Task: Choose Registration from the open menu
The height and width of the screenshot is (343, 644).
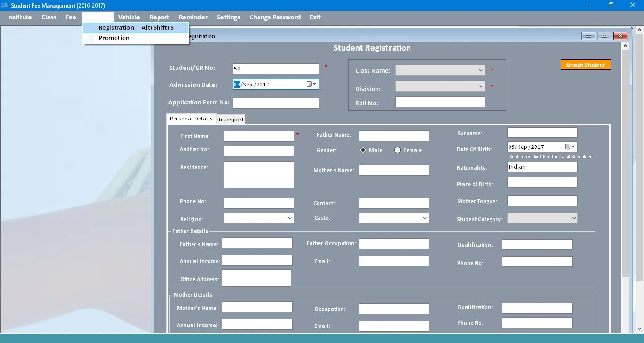Action: click(135, 27)
